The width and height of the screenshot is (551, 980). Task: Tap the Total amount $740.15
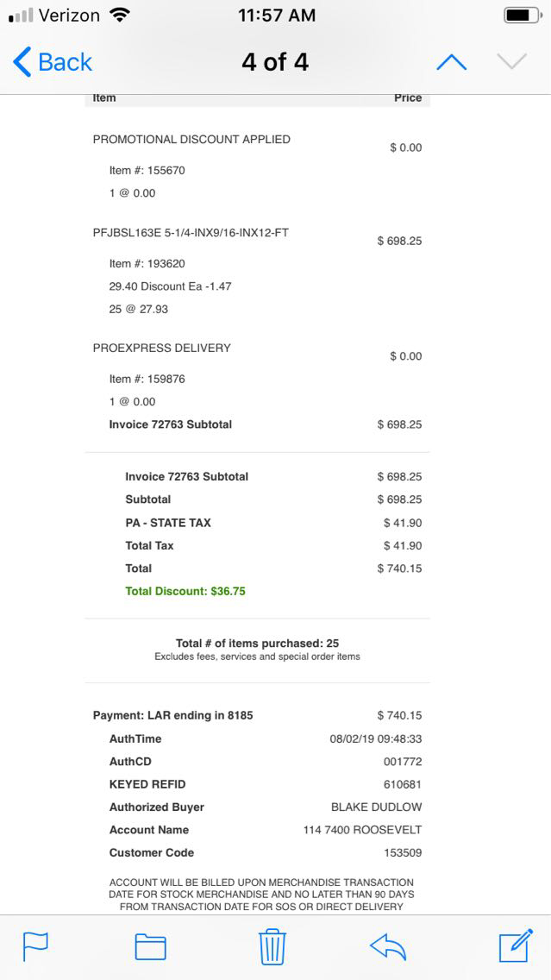[x=399, y=569]
